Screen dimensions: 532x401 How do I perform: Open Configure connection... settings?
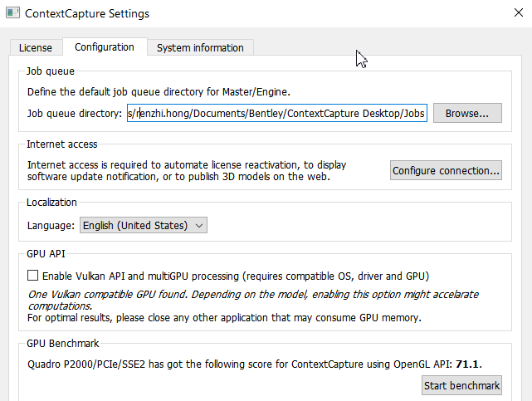(x=446, y=170)
